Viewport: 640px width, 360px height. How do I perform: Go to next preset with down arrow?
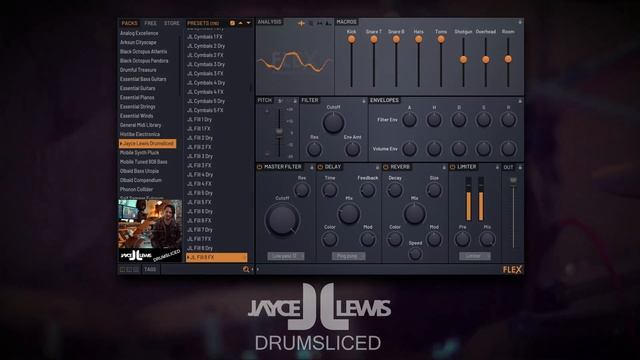click(x=248, y=23)
